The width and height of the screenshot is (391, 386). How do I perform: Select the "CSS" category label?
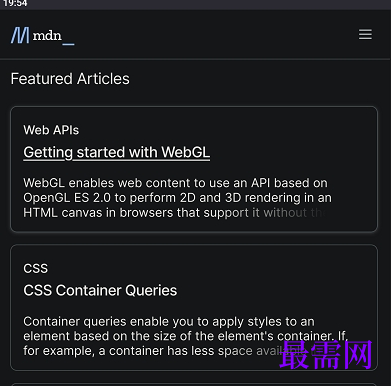click(36, 268)
